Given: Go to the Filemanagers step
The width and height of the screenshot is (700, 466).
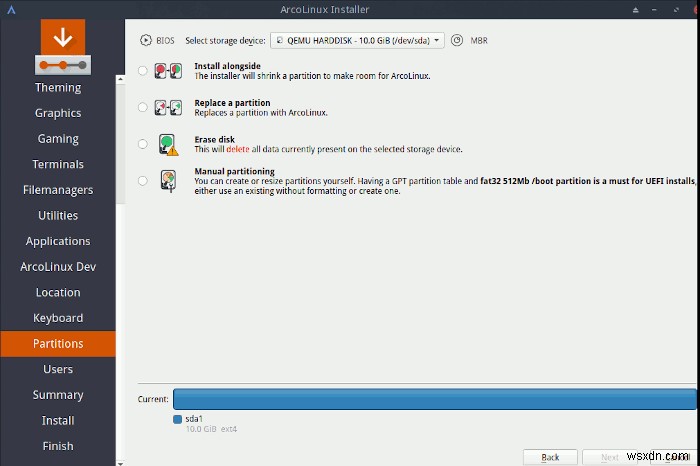Looking at the screenshot, I should pyautogui.click(x=58, y=190).
